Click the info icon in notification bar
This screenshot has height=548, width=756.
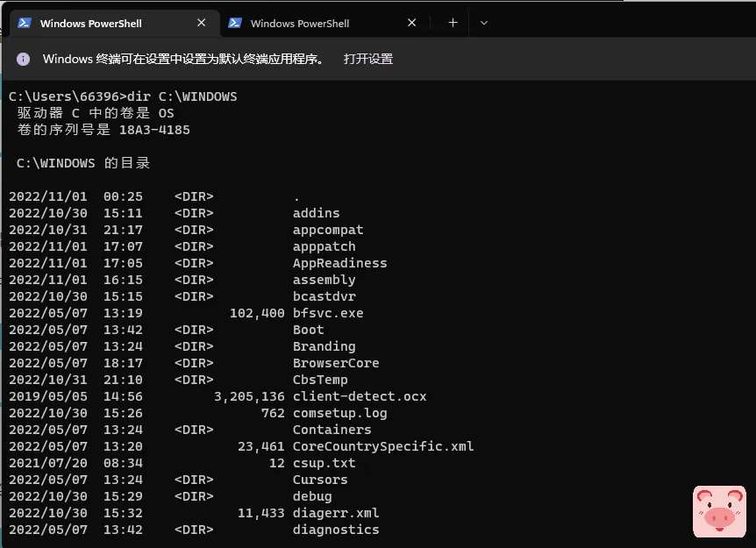coord(23,59)
